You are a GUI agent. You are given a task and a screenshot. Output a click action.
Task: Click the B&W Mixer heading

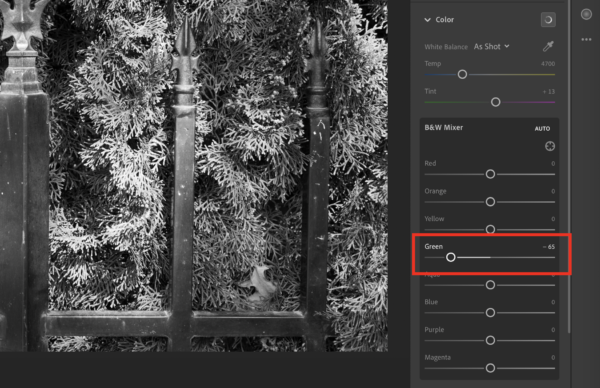click(443, 127)
